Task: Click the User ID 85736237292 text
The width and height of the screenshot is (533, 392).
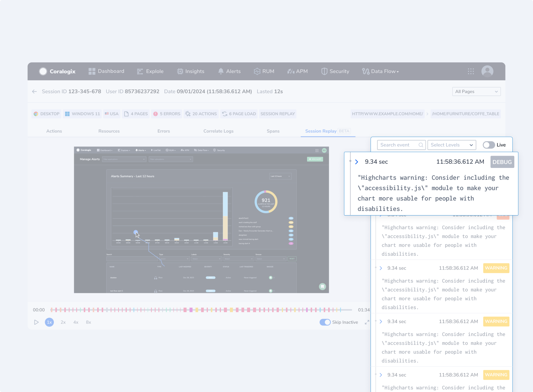Action: tap(132, 92)
